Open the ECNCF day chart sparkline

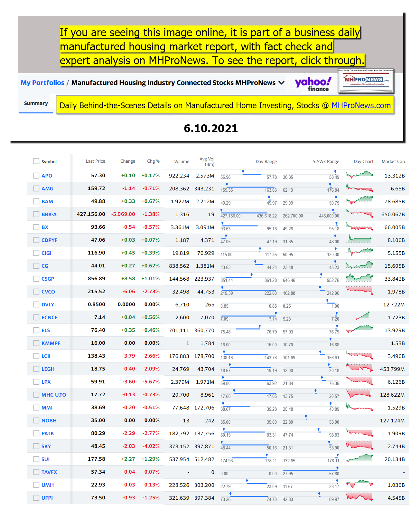tap(359, 317)
